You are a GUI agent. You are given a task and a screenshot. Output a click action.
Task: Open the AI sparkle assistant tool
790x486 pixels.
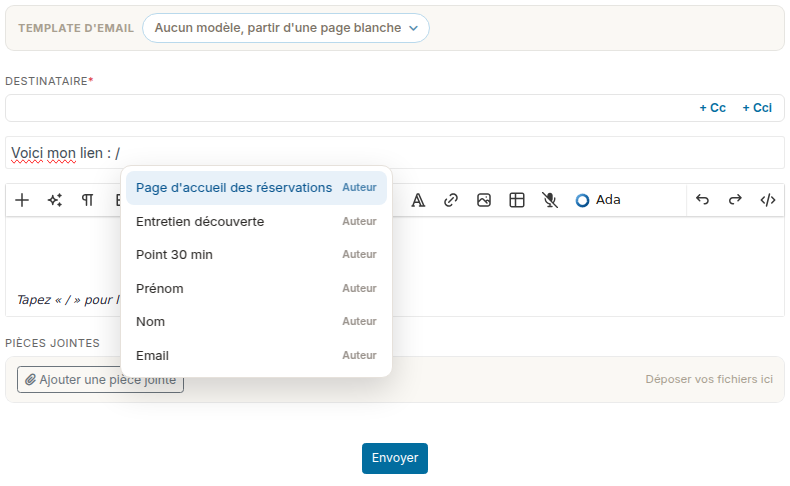click(x=55, y=200)
